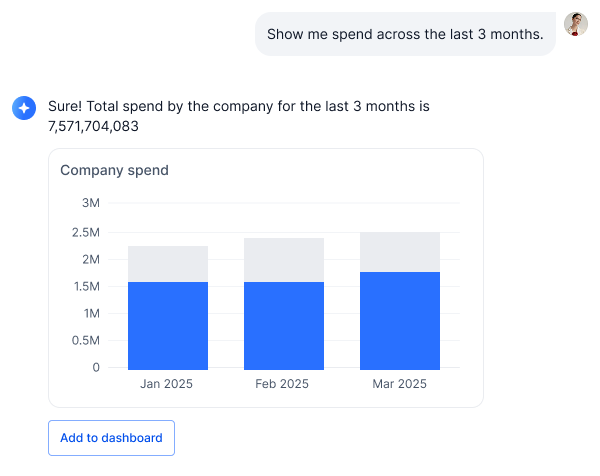
Task: Click the 2.5M y-axis label
Action: [x=85, y=232]
